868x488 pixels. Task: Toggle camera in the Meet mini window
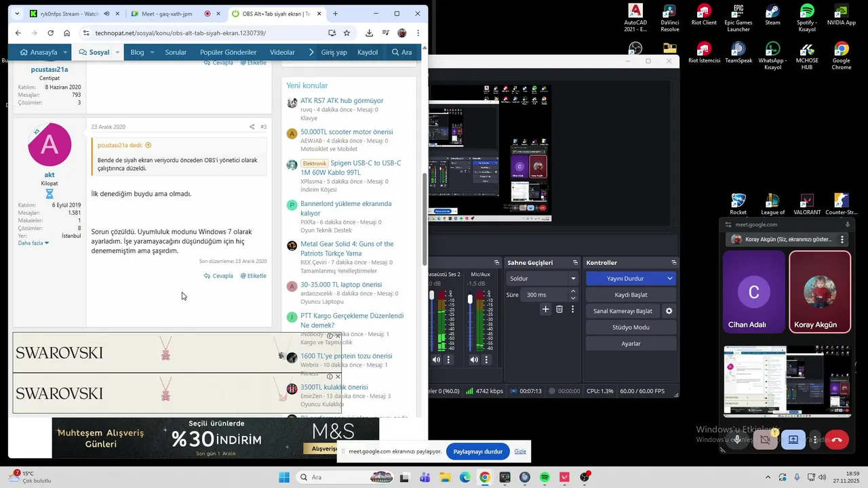(765, 439)
